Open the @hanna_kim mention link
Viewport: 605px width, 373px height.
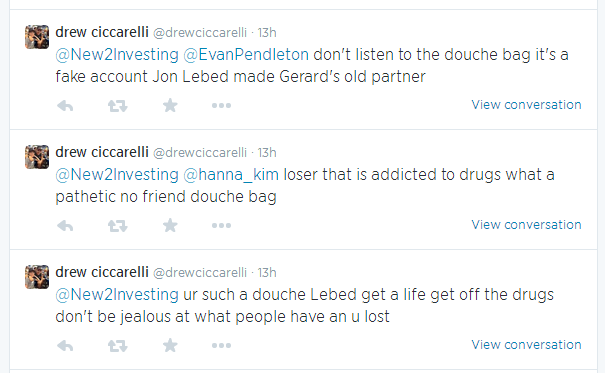tap(231, 175)
